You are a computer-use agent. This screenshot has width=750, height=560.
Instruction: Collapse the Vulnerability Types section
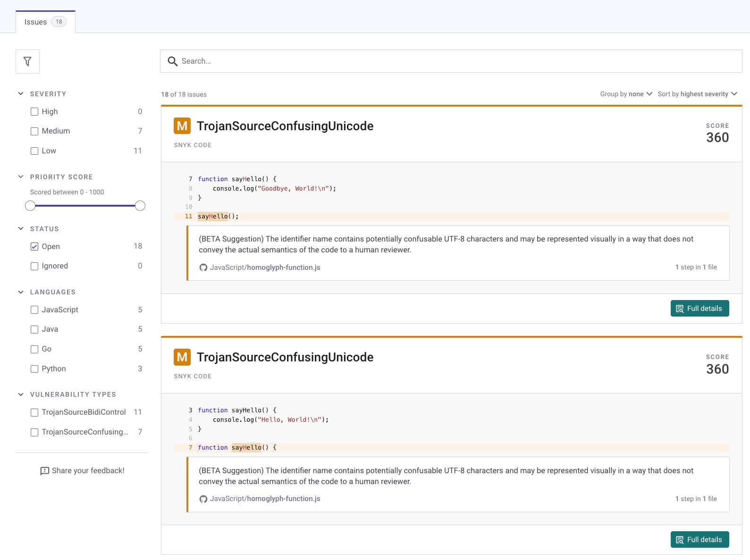click(21, 394)
